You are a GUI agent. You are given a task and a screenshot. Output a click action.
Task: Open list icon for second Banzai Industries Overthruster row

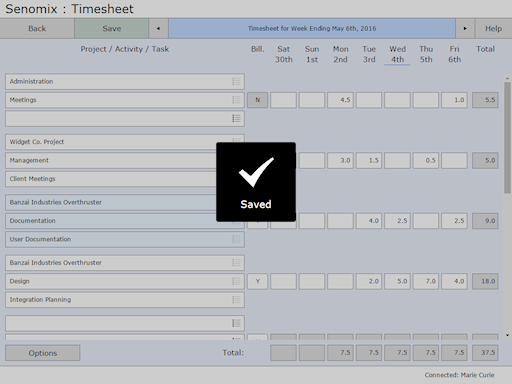236,263
